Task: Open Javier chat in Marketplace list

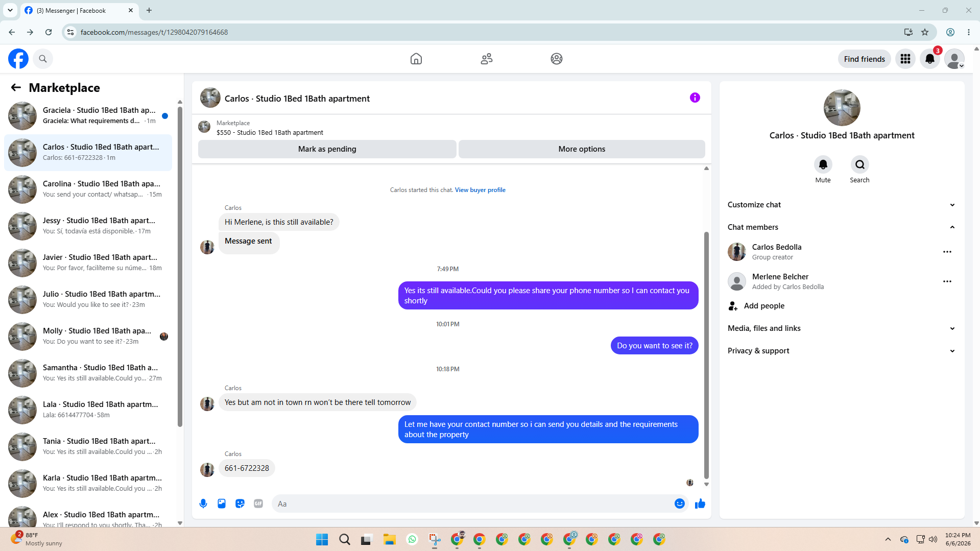Action: [88, 263]
